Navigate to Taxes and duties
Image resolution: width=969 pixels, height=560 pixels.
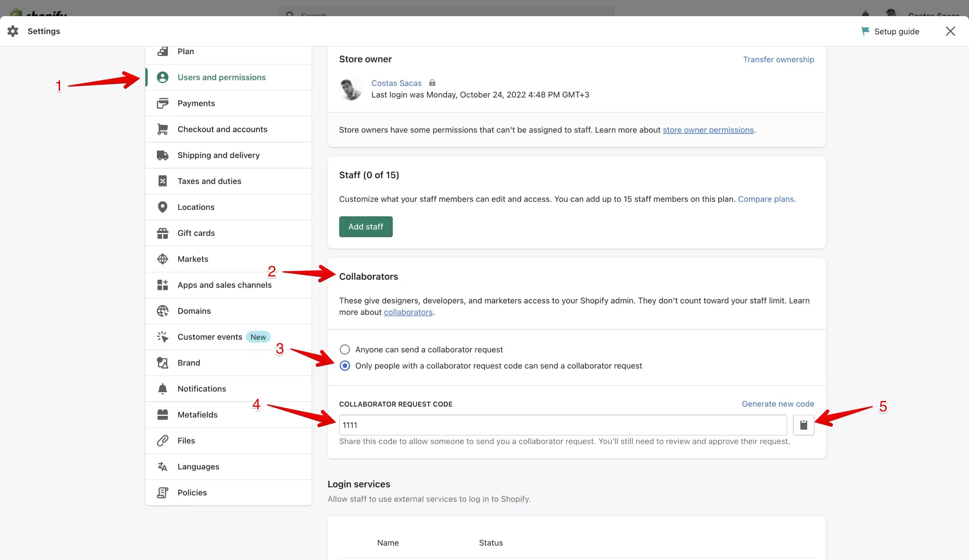(x=228, y=181)
